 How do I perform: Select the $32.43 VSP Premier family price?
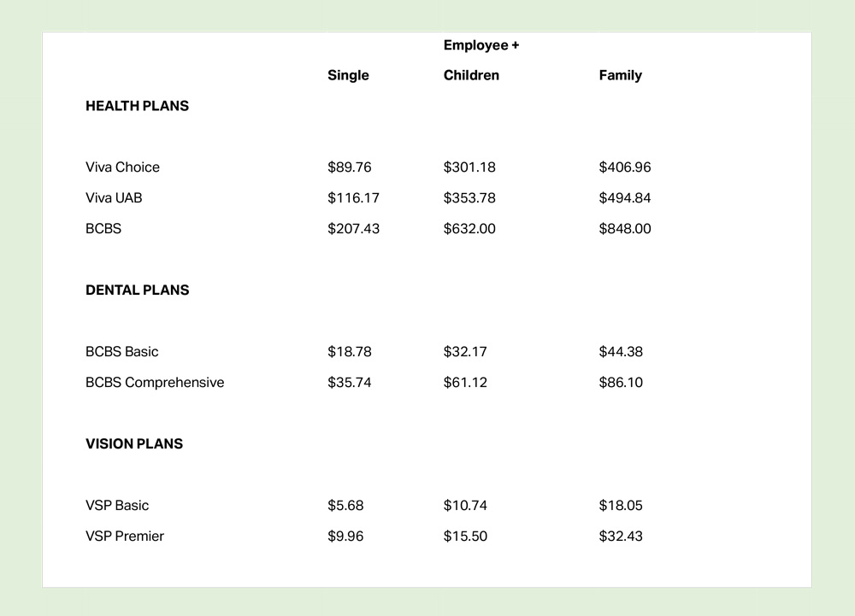point(621,537)
